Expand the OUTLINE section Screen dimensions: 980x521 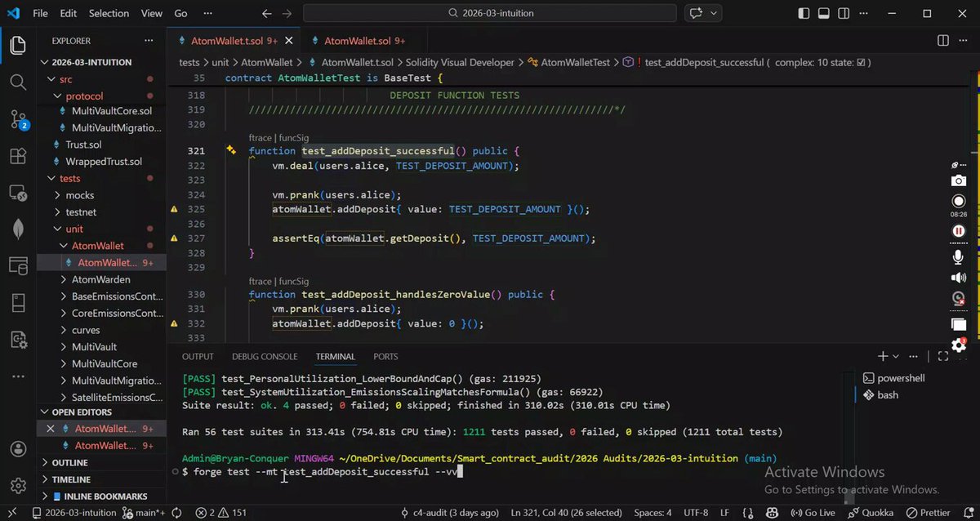coord(69,463)
